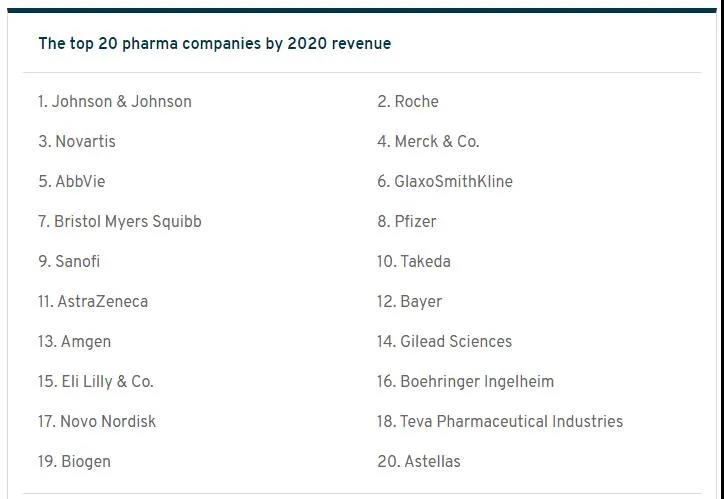This screenshot has width=724, height=499.
Task: Click on Novartis company name
Action: click(77, 141)
